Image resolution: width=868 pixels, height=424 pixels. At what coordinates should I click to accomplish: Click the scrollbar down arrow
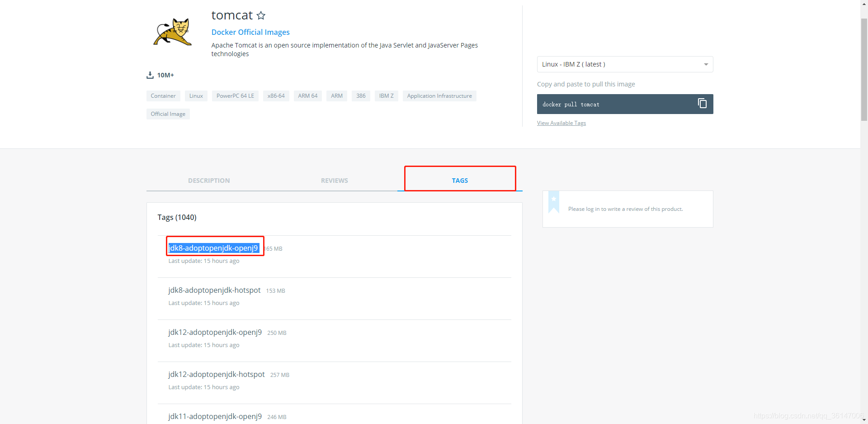pyautogui.click(x=864, y=420)
